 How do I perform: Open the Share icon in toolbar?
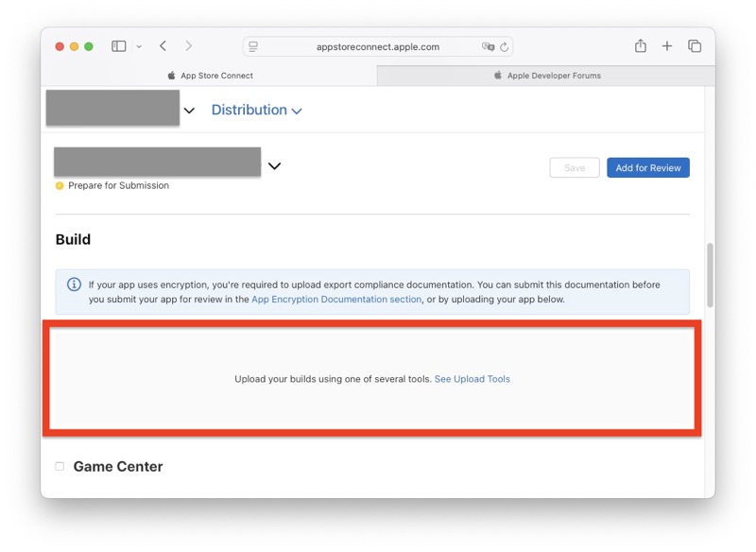[641, 45]
